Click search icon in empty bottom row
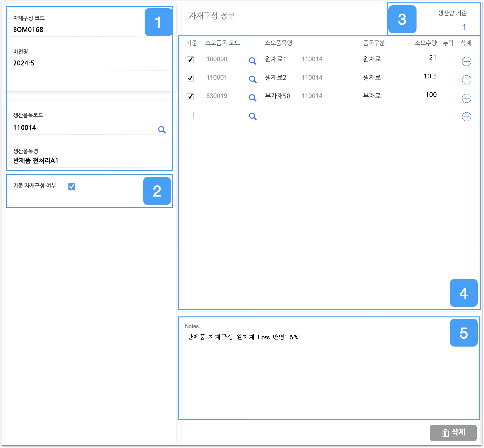484x448 pixels. pos(253,116)
